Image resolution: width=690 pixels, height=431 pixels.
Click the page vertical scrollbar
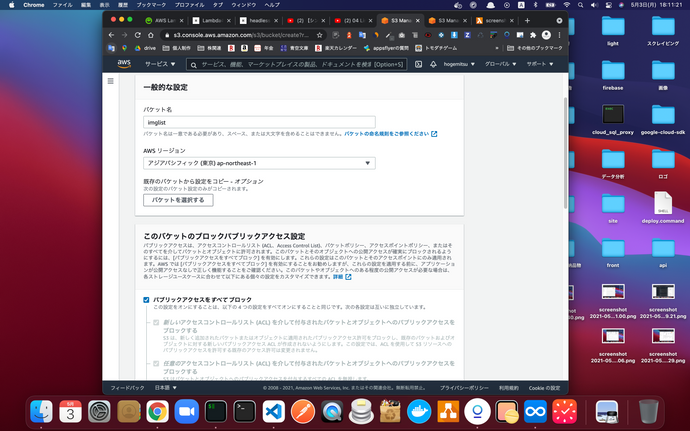tap(565, 153)
